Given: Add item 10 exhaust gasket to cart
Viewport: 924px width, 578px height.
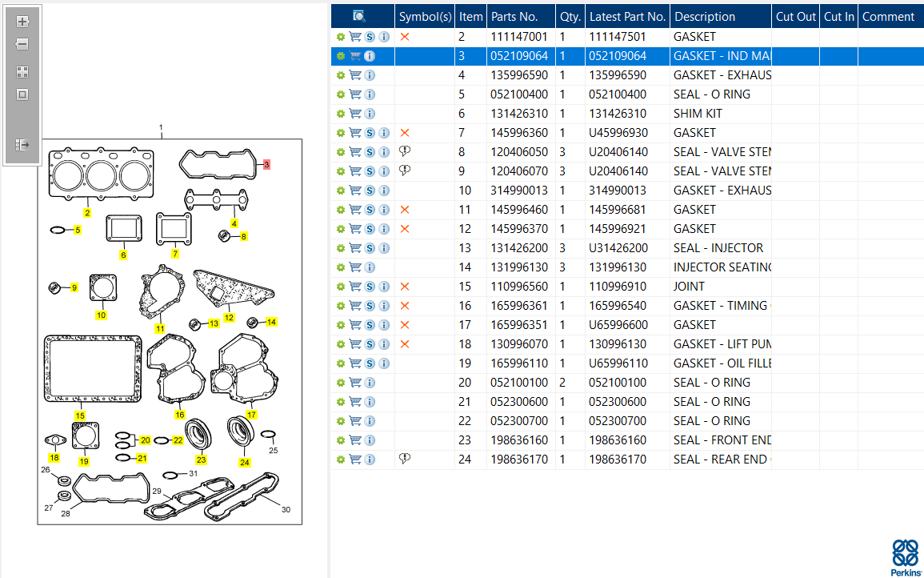Looking at the screenshot, I should pyautogui.click(x=355, y=191).
